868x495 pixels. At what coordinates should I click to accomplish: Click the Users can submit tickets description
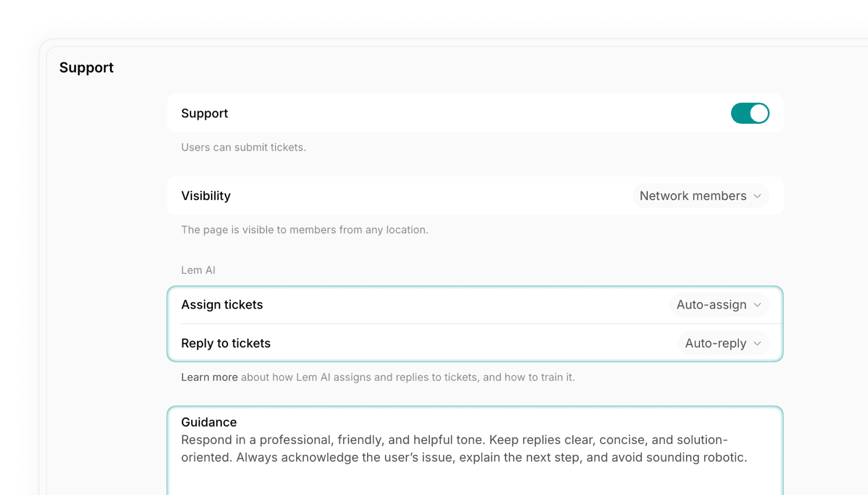tap(243, 147)
